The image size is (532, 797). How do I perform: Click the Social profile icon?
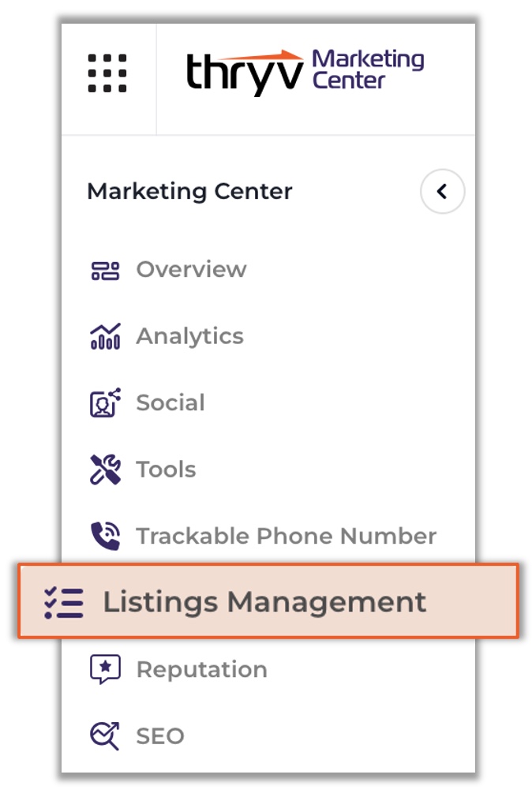105,403
